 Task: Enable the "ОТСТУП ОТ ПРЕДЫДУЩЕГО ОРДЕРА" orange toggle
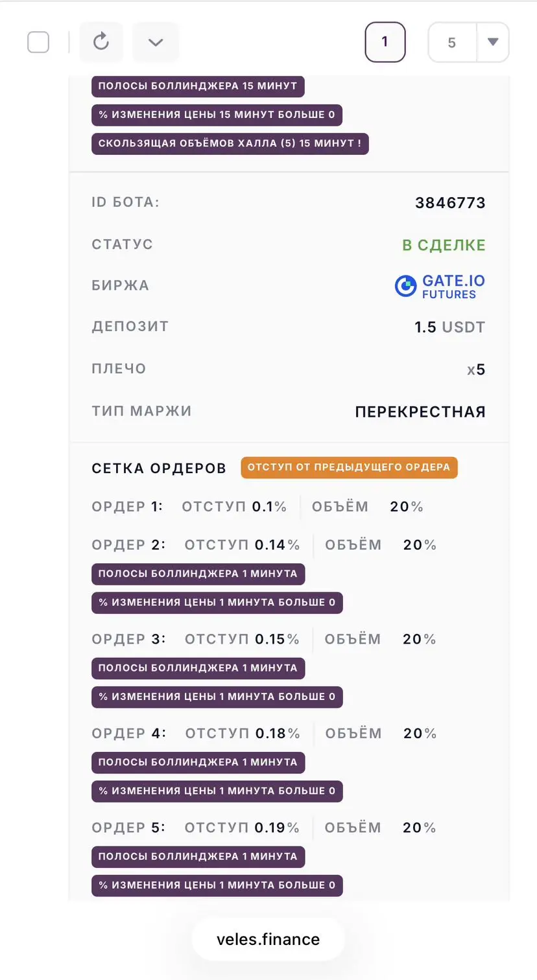click(349, 467)
